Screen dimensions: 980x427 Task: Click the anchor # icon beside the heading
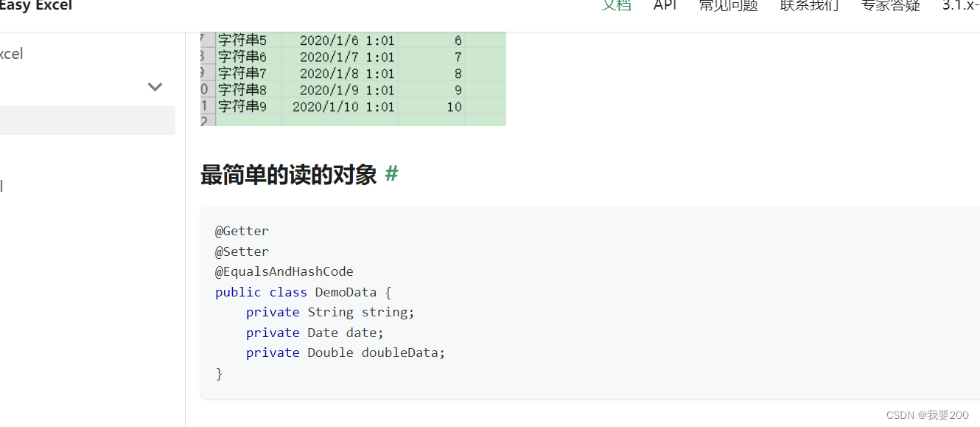point(391,174)
